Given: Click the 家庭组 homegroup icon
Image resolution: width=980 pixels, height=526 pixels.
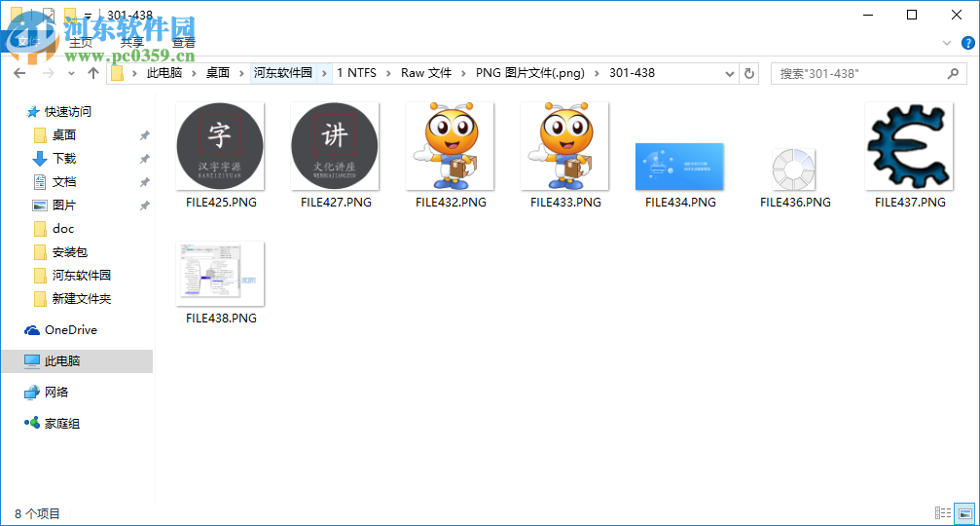Looking at the screenshot, I should coord(32,423).
